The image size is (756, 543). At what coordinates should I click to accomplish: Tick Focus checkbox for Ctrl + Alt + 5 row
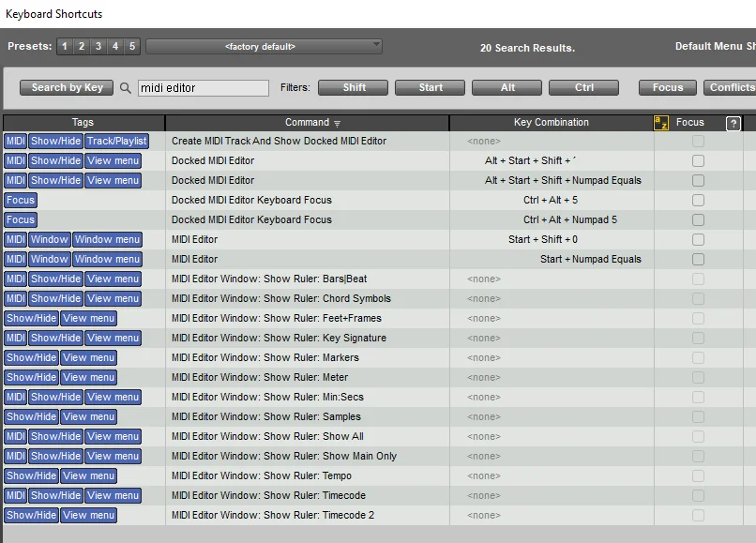698,200
